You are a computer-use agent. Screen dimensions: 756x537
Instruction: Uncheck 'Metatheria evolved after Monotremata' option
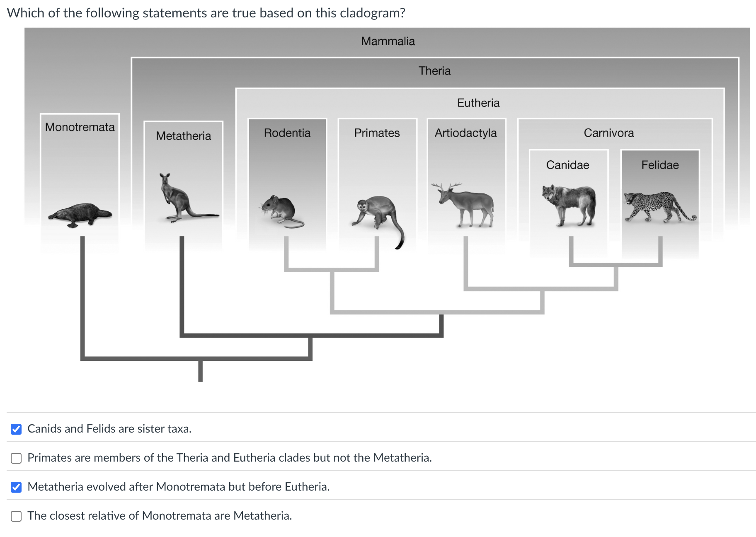16,487
